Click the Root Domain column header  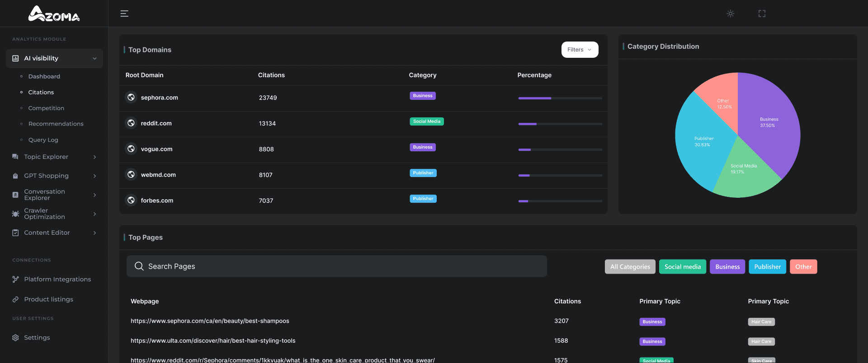tap(145, 75)
